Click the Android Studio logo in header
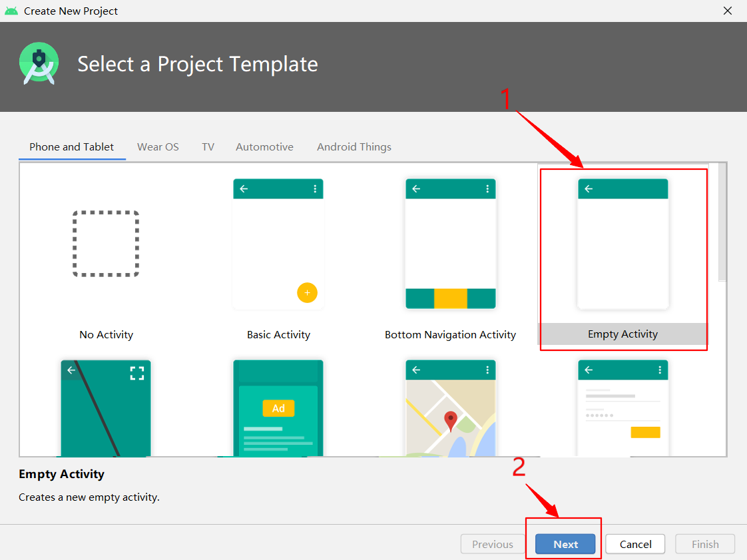Viewport: 747px width, 560px height. [39, 63]
